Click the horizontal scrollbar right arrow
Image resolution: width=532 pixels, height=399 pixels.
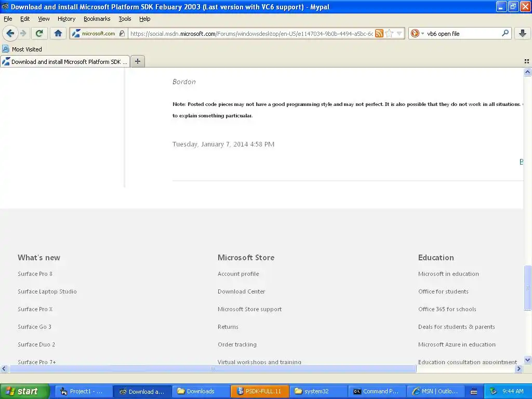point(519,368)
